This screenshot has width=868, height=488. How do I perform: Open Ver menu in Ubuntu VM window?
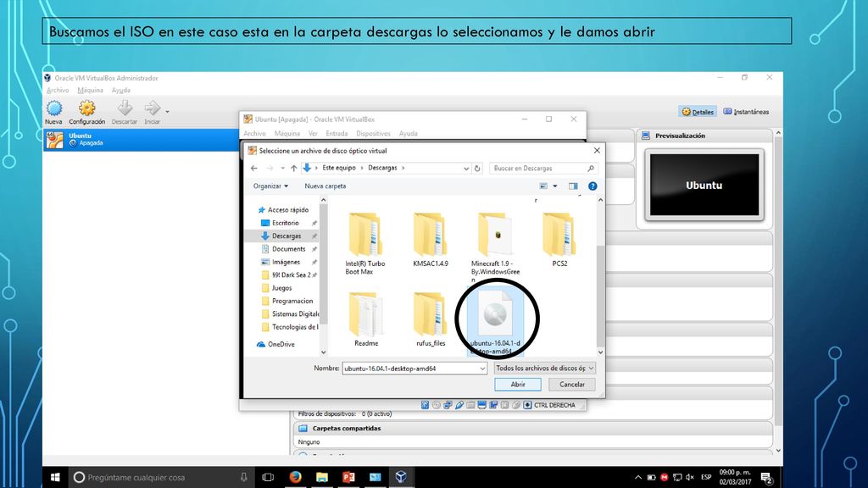(x=313, y=133)
